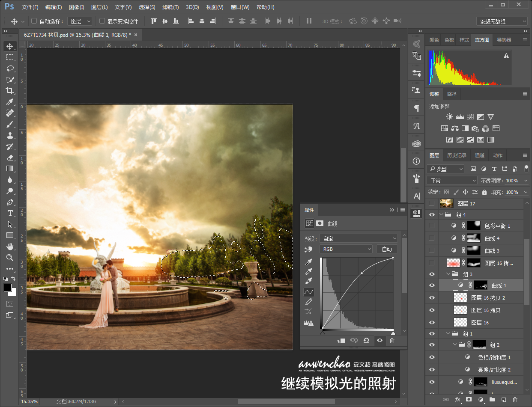Click the foreground color swatch
The width and height of the screenshot is (532, 407).
(8, 287)
